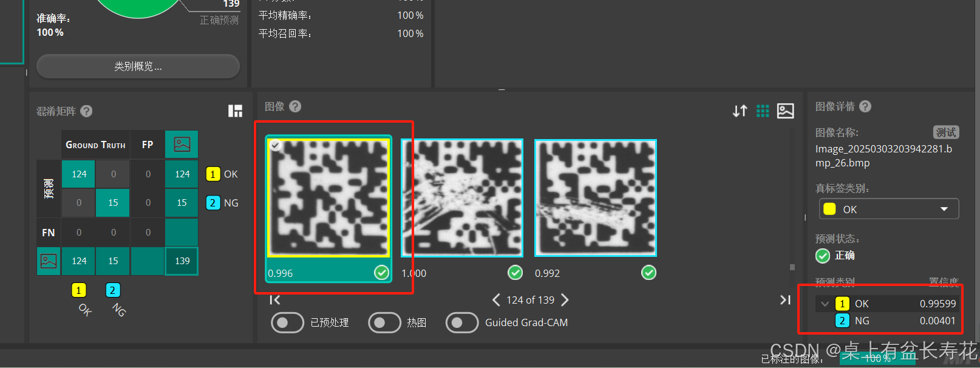Click the test tag beside the image name
The width and height of the screenshot is (980, 368).
(946, 132)
